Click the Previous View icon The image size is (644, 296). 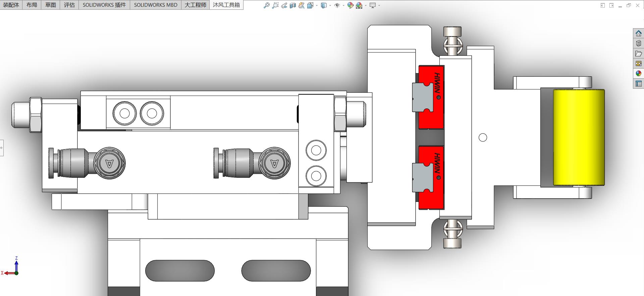(x=284, y=5)
